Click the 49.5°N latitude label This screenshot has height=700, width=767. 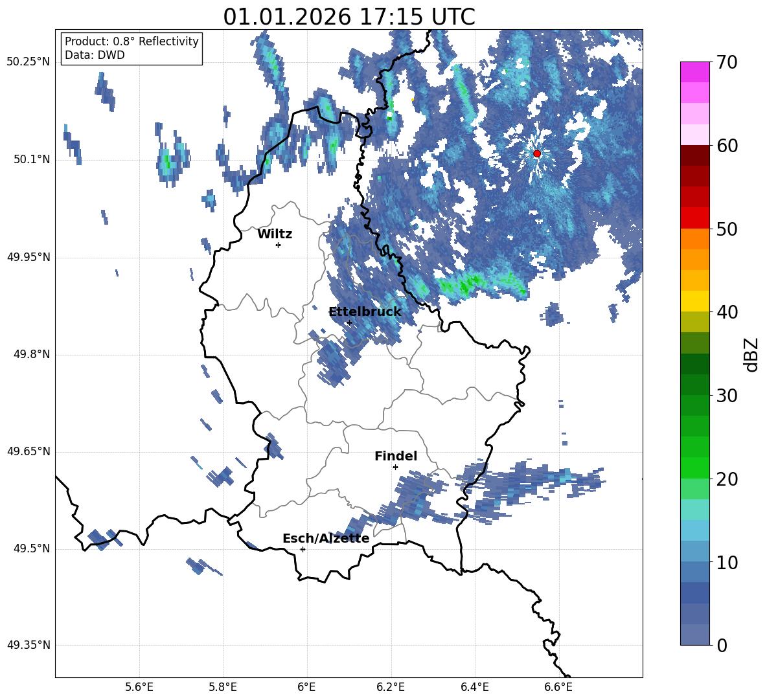pos(31,548)
